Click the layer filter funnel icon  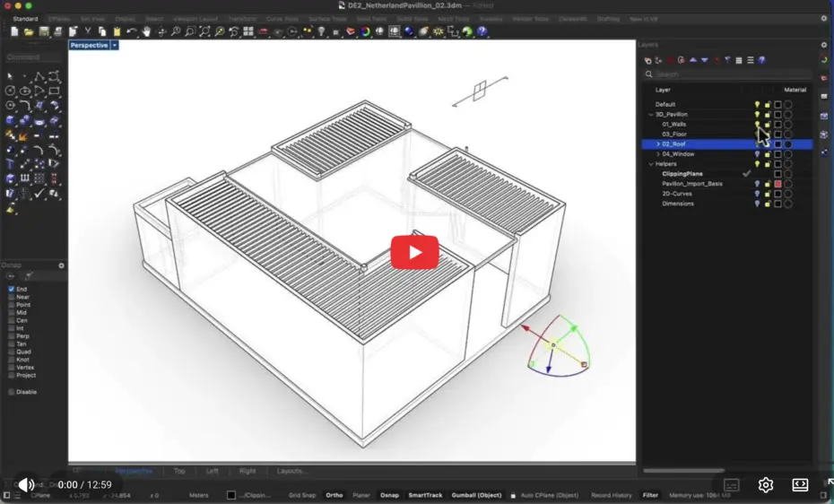[727, 61]
